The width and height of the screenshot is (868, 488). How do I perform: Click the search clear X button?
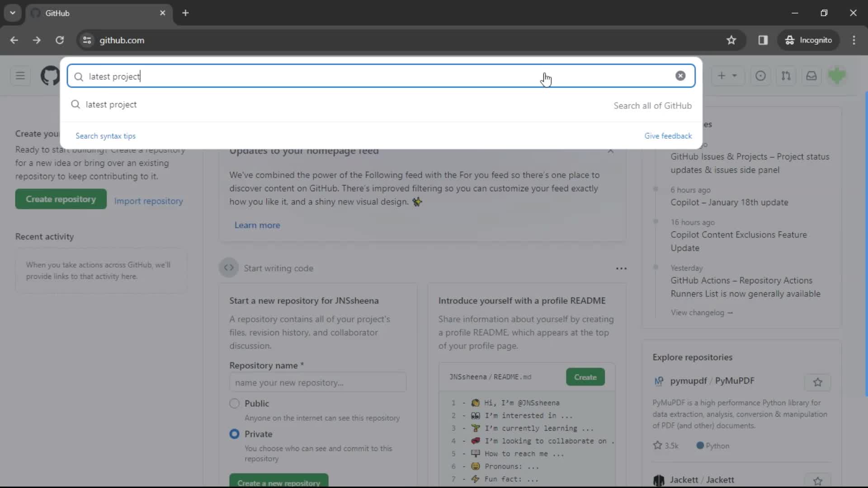pos(680,75)
